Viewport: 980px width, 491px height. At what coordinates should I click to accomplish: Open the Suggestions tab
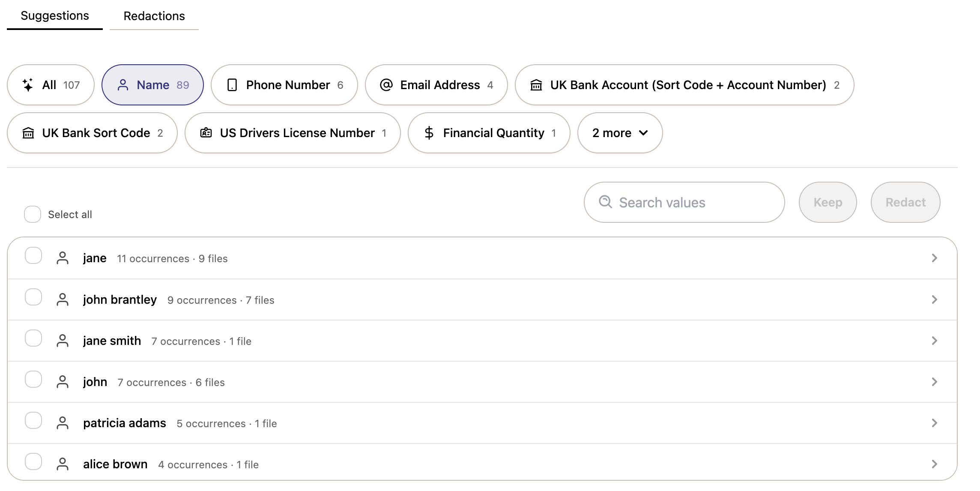click(x=55, y=16)
